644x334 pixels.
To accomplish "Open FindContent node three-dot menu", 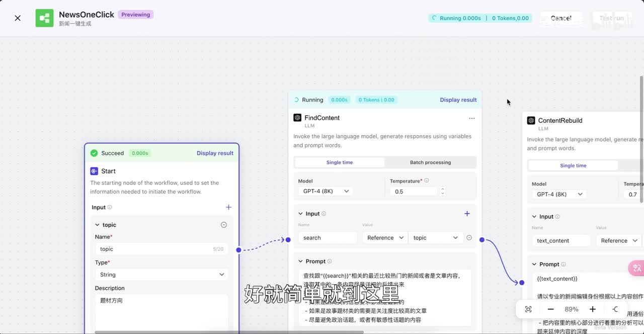I will [471, 118].
